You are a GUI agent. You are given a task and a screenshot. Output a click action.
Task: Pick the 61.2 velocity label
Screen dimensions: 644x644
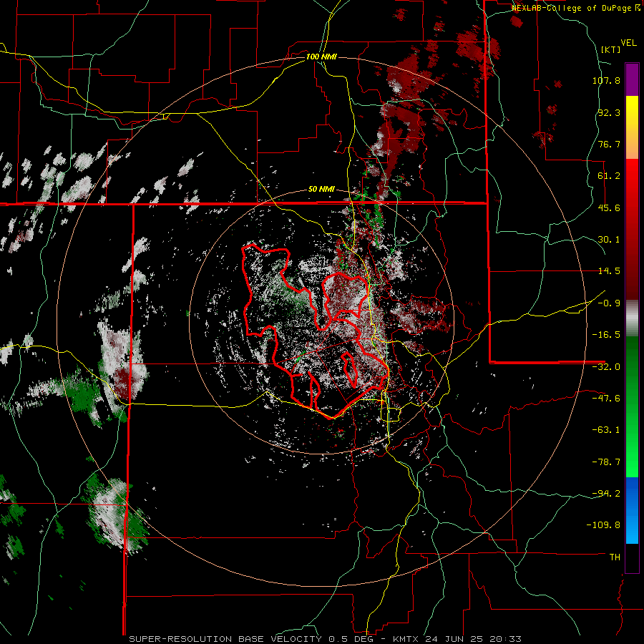[x=609, y=176]
